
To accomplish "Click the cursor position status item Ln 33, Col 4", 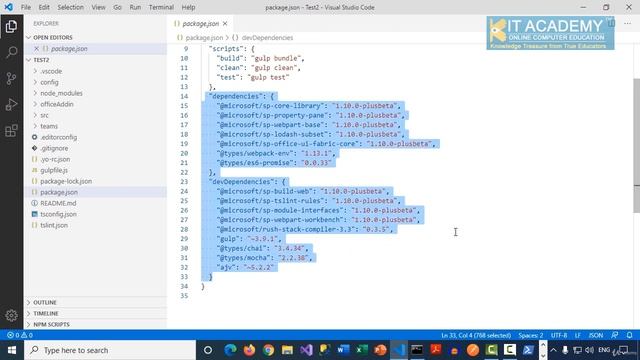I will (476, 335).
